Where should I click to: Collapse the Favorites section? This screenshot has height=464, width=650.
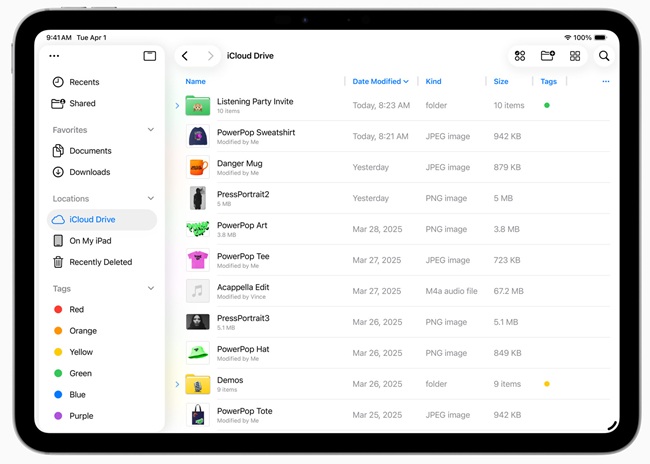point(151,130)
